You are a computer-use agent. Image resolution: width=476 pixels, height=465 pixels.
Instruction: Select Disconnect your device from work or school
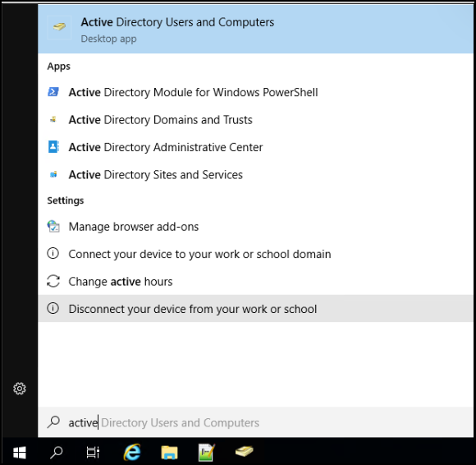(x=255, y=308)
